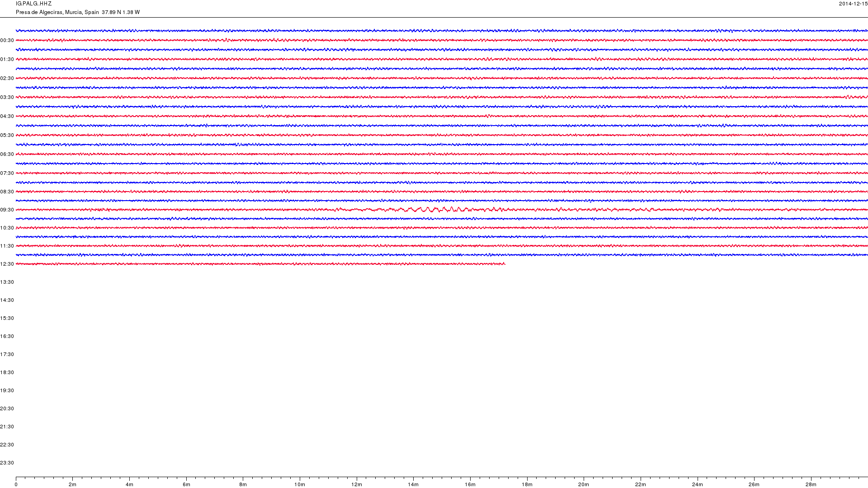
Task: Click the 03:30 time label
Action: pyautogui.click(x=7, y=97)
